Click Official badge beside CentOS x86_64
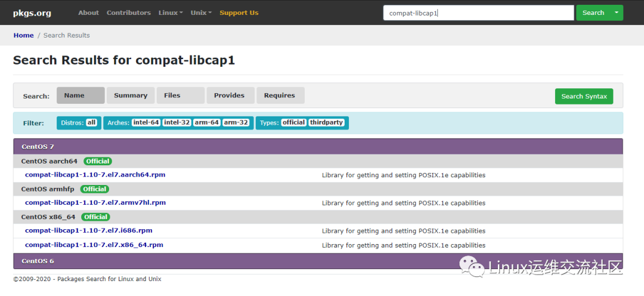Viewport: 644px width, 296px height. (x=95, y=217)
